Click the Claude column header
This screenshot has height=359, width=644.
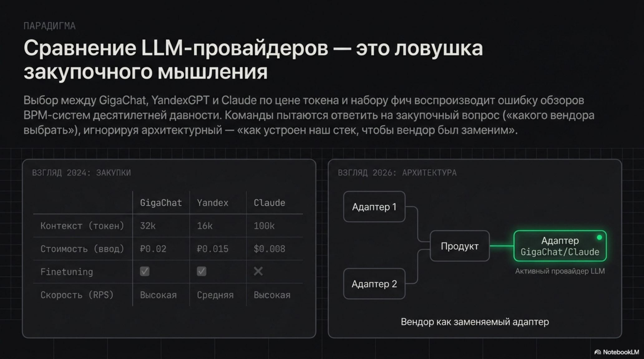click(269, 203)
